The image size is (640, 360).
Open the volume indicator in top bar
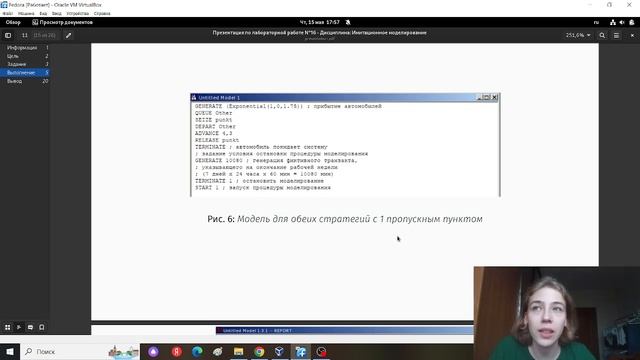pos(622,22)
